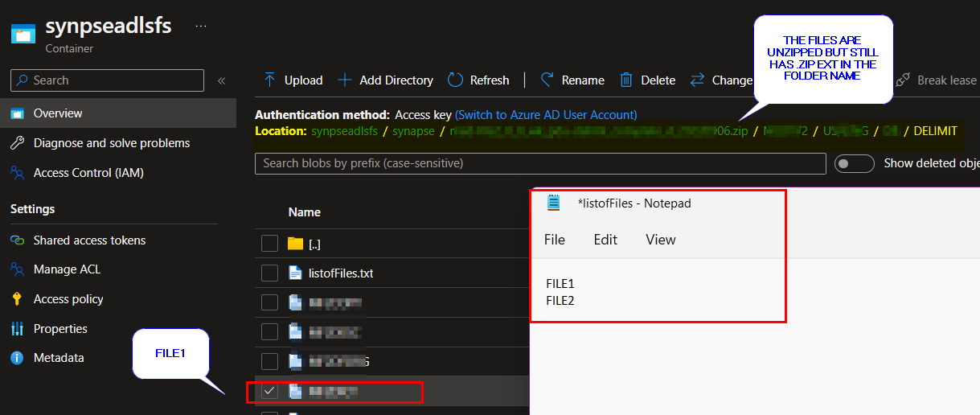Click the Access policy key icon

pyautogui.click(x=17, y=299)
